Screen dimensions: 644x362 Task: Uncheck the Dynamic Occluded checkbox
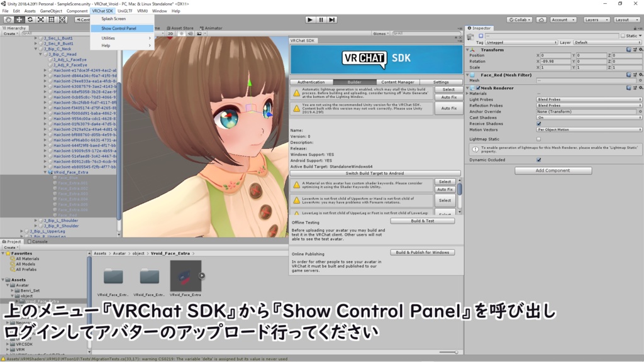click(x=538, y=160)
